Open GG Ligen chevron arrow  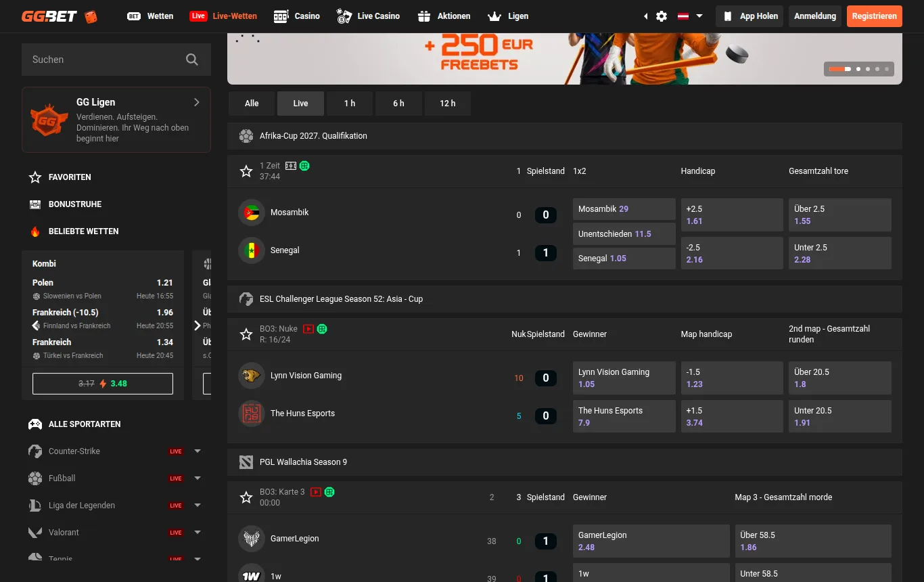(197, 102)
